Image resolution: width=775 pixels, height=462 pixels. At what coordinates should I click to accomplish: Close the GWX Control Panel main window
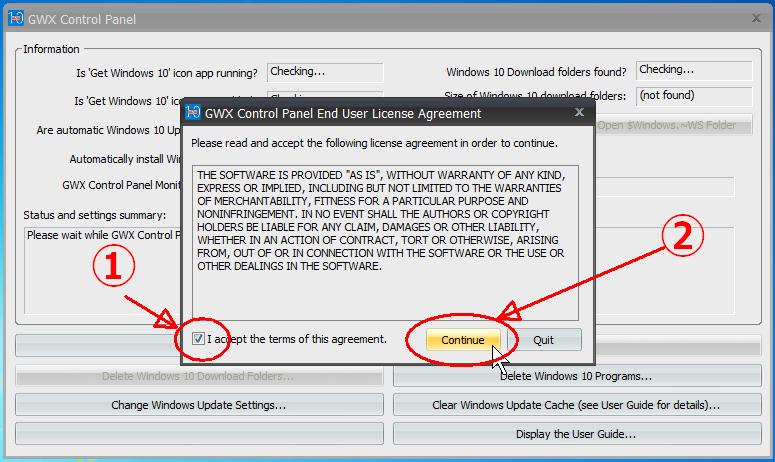[x=755, y=18]
